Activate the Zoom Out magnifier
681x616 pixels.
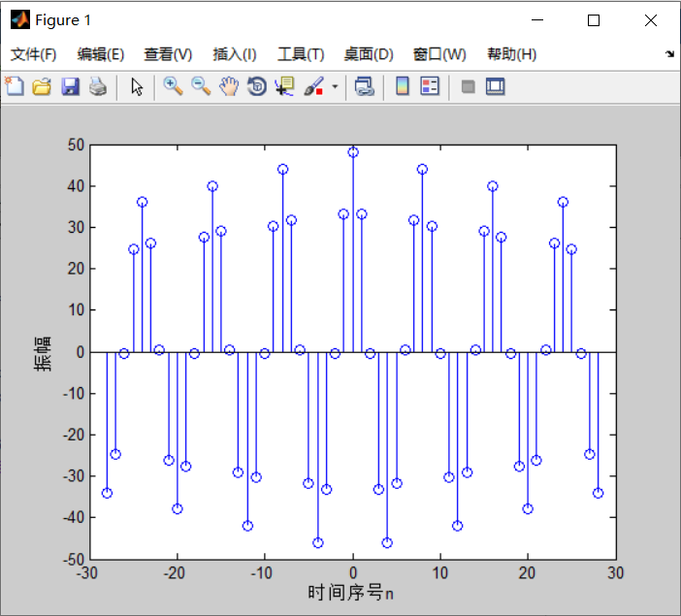click(201, 86)
